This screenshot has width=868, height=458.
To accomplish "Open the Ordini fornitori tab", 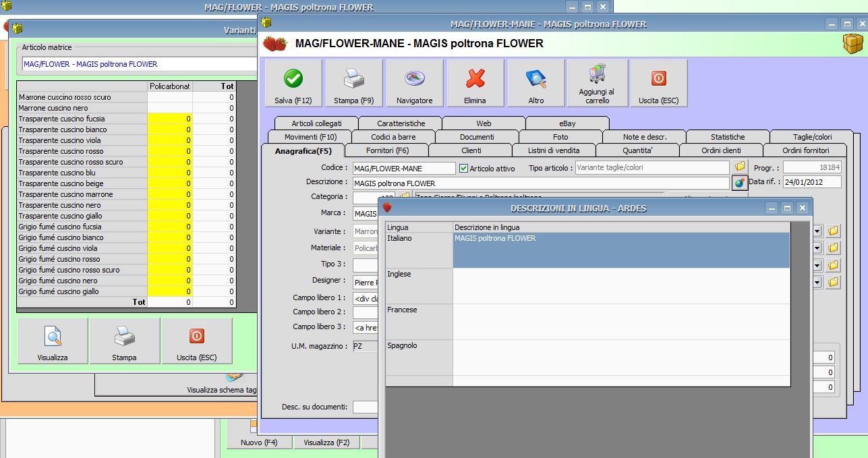I will click(x=805, y=150).
